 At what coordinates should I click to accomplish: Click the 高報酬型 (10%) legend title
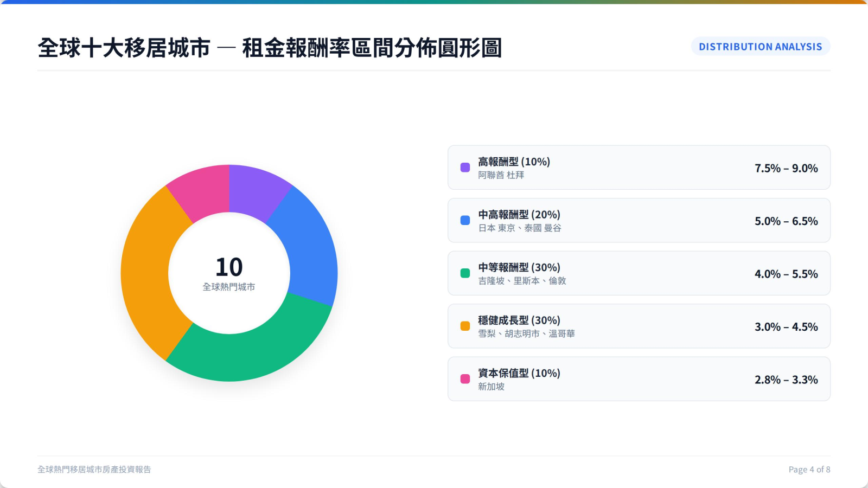pyautogui.click(x=514, y=162)
